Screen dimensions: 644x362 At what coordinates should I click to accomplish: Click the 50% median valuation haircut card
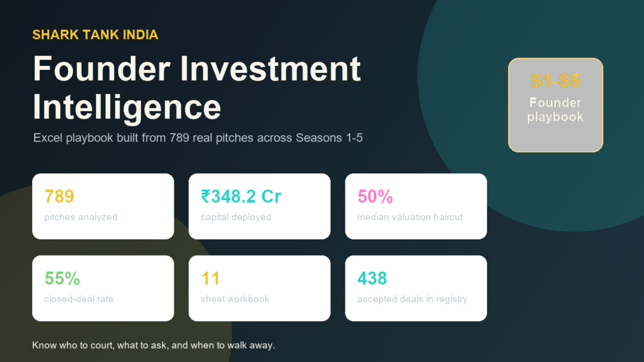[x=416, y=206]
